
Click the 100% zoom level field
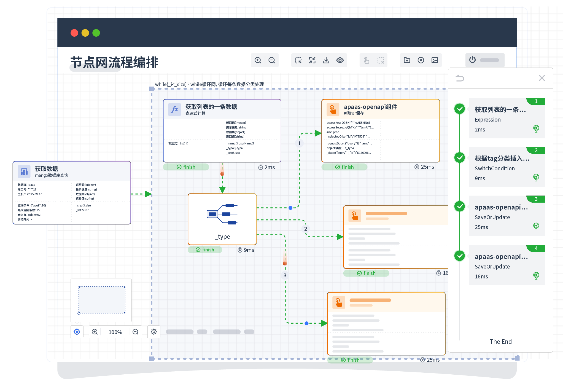click(115, 332)
